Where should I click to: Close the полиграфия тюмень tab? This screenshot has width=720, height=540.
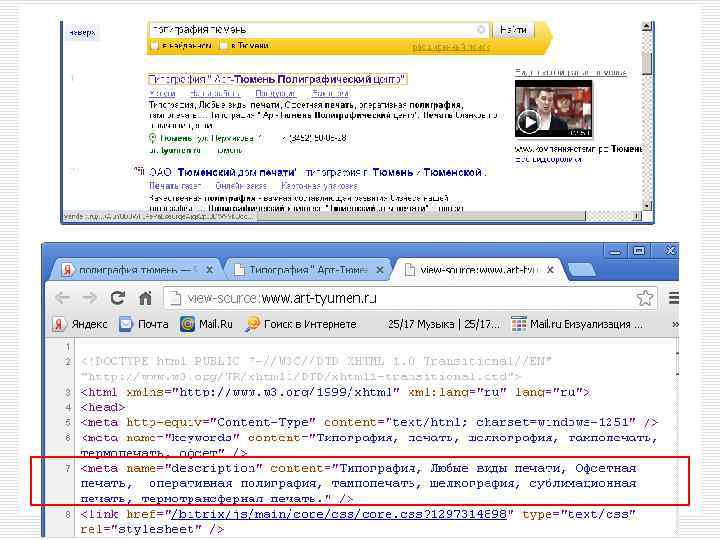pyautogui.click(x=209, y=270)
